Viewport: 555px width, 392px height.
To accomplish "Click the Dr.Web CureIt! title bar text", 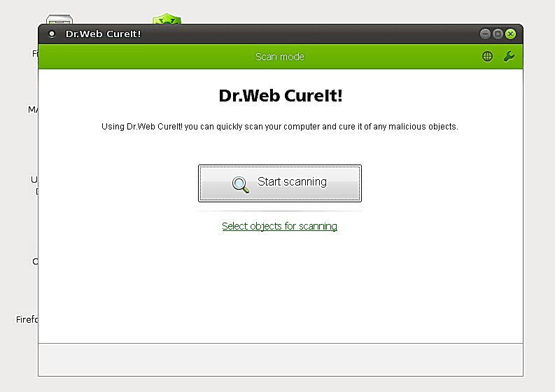I will click(103, 34).
